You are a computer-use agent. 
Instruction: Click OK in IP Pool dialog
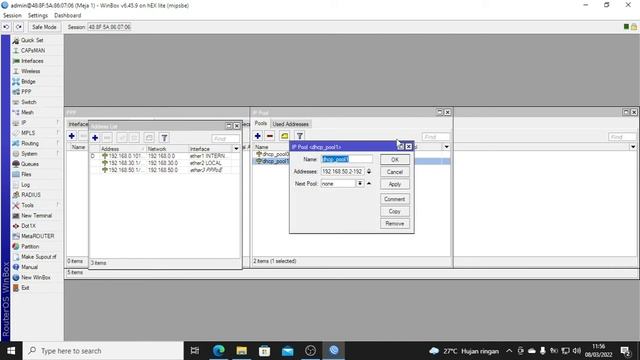(395, 160)
